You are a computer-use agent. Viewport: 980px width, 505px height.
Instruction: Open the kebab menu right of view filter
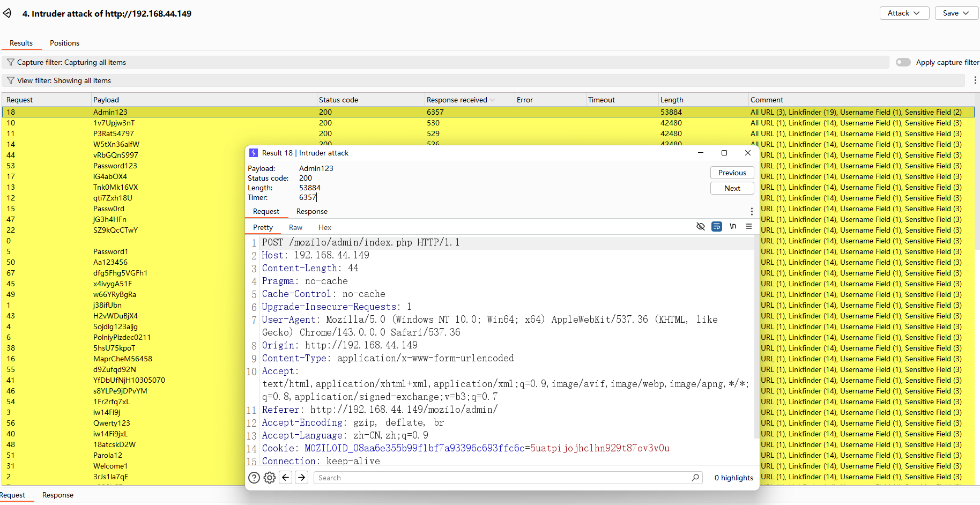975,80
